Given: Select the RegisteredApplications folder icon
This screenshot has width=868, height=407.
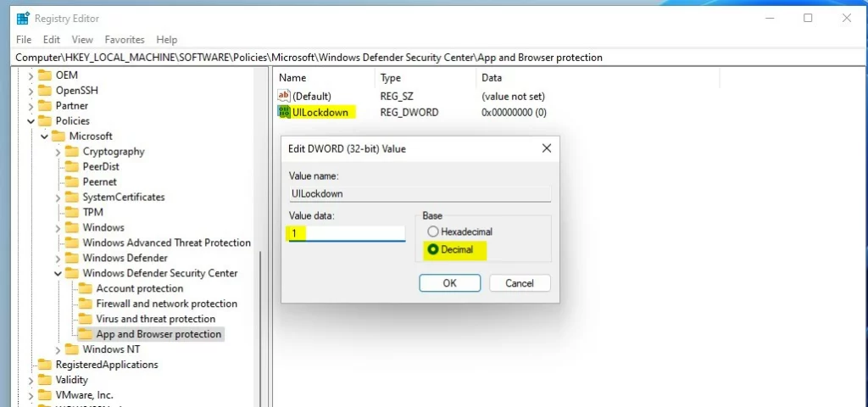Looking at the screenshot, I should point(45,365).
